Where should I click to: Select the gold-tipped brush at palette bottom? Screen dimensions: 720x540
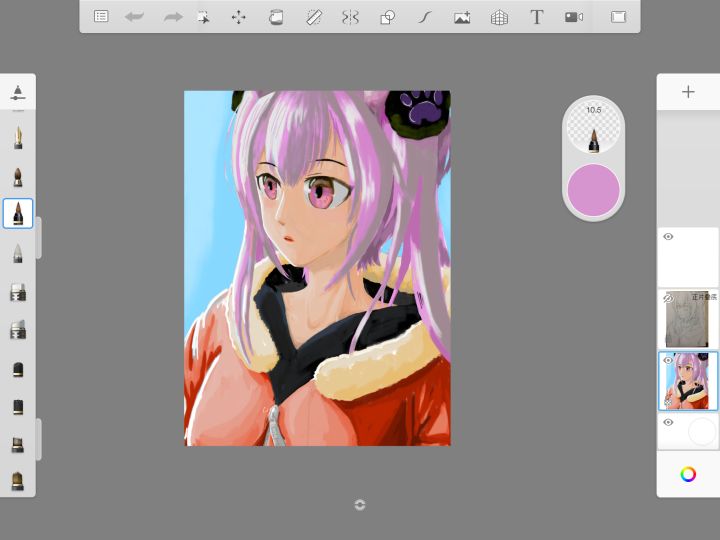point(18,481)
